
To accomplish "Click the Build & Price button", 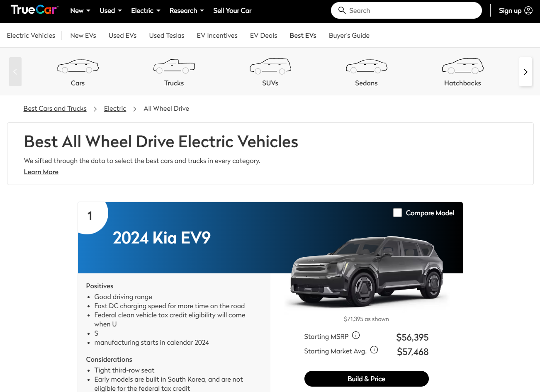I will pyautogui.click(x=367, y=379).
